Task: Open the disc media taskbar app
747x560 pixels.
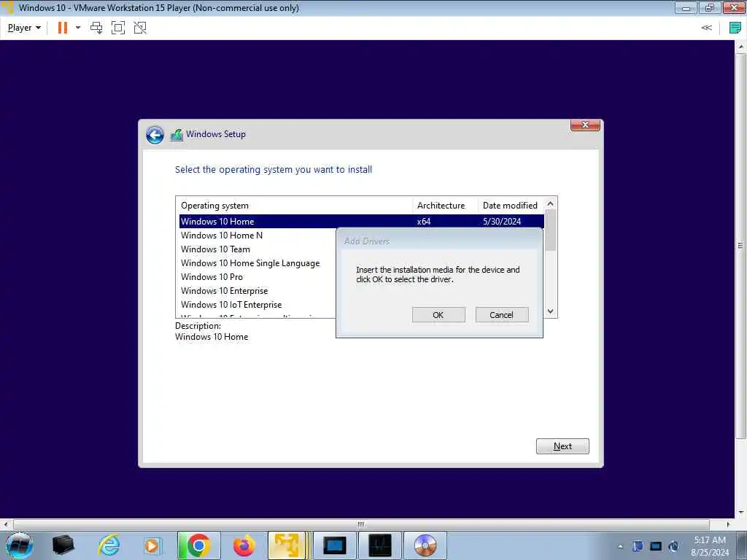Action: [x=425, y=545]
